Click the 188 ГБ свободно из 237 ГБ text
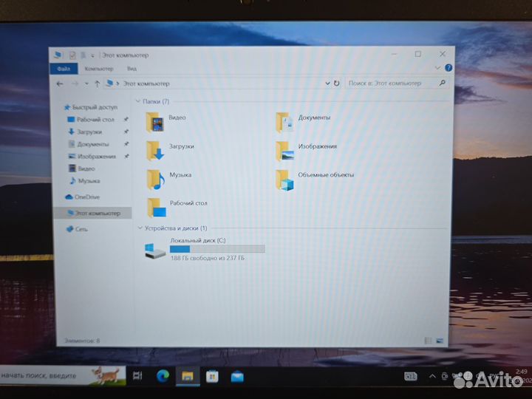Image resolution: width=532 pixels, height=399 pixels. tap(208, 258)
